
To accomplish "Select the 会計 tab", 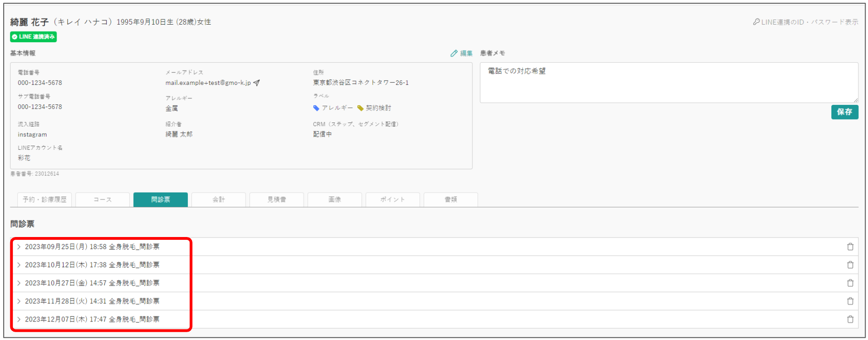I will (218, 199).
